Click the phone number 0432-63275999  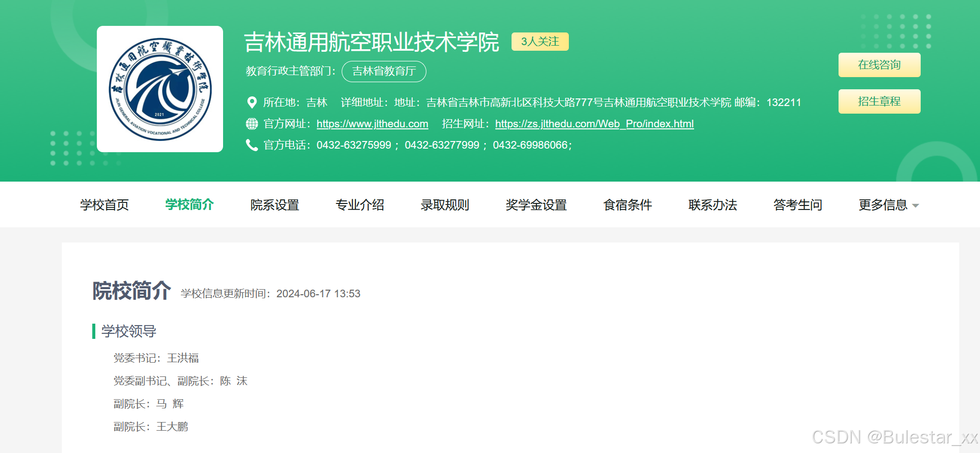354,145
